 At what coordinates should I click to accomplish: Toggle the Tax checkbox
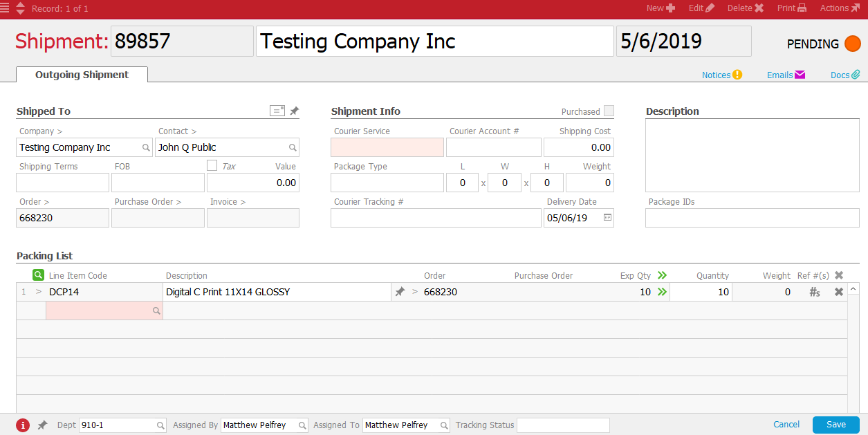coord(212,165)
